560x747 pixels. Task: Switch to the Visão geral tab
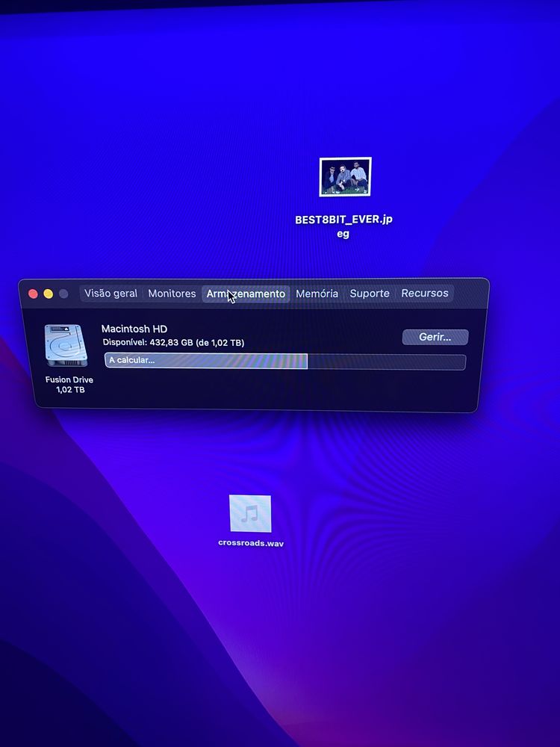[x=111, y=293]
